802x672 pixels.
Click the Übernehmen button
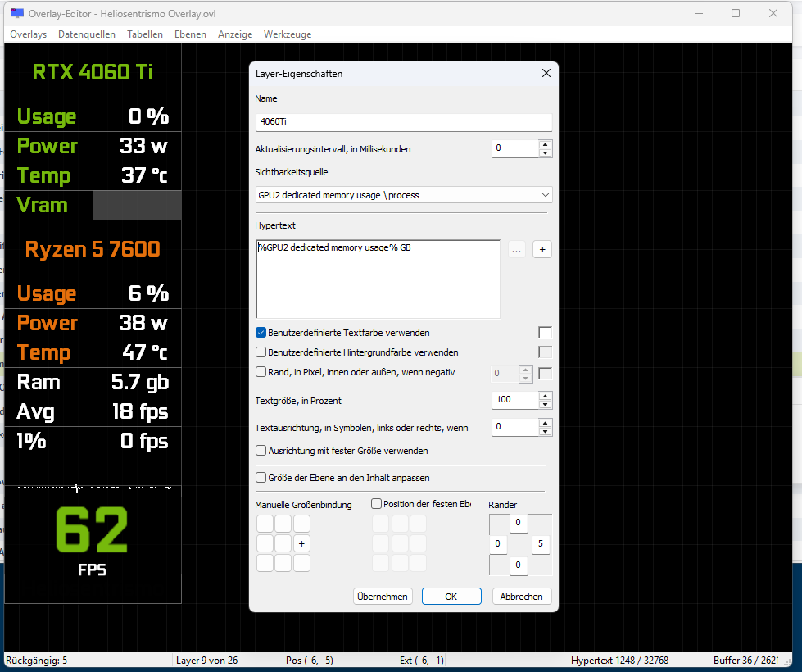click(383, 597)
